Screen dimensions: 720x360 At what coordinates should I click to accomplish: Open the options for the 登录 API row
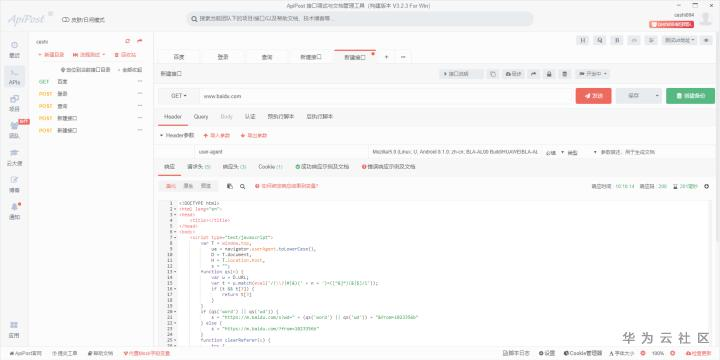pyautogui.click(x=140, y=94)
